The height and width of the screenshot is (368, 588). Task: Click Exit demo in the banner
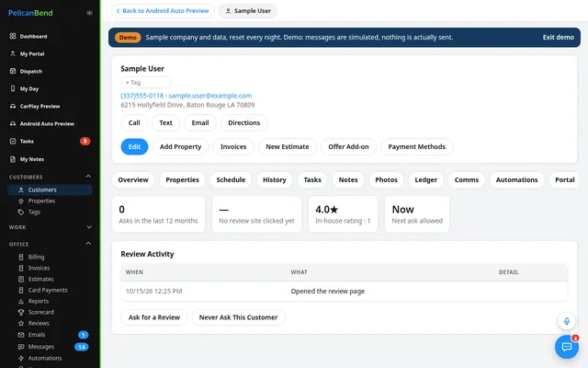(x=558, y=37)
